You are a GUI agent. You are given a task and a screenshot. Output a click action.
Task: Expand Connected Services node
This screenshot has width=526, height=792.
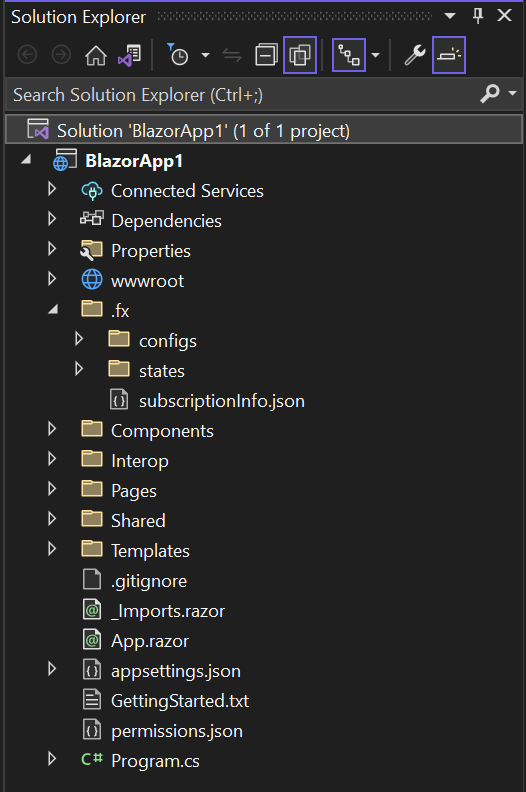(52, 189)
